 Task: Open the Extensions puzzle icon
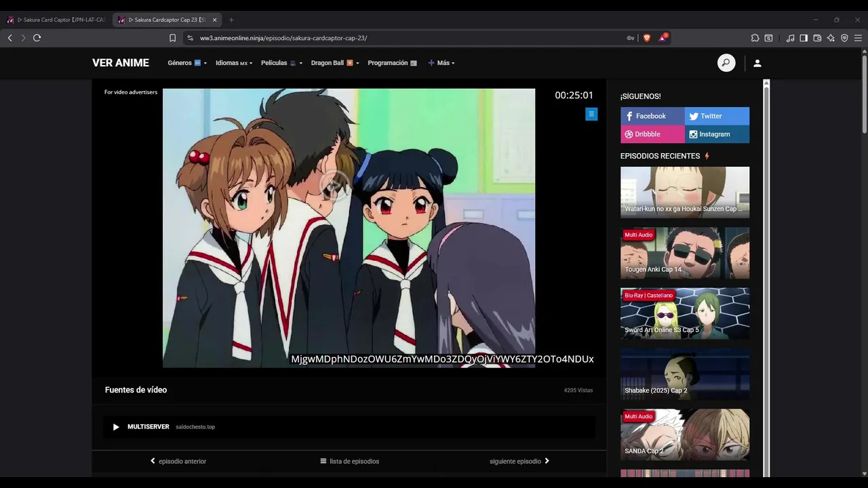click(755, 38)
